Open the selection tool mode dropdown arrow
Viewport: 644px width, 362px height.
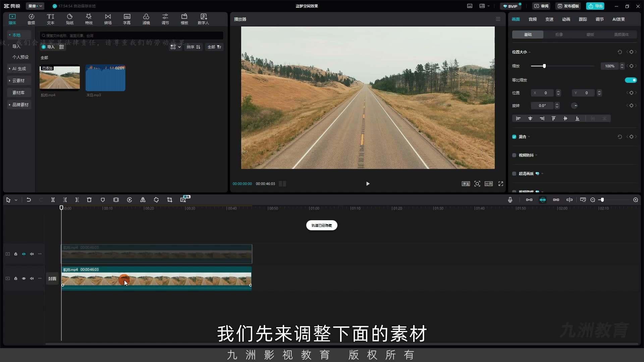click(16, 200)
